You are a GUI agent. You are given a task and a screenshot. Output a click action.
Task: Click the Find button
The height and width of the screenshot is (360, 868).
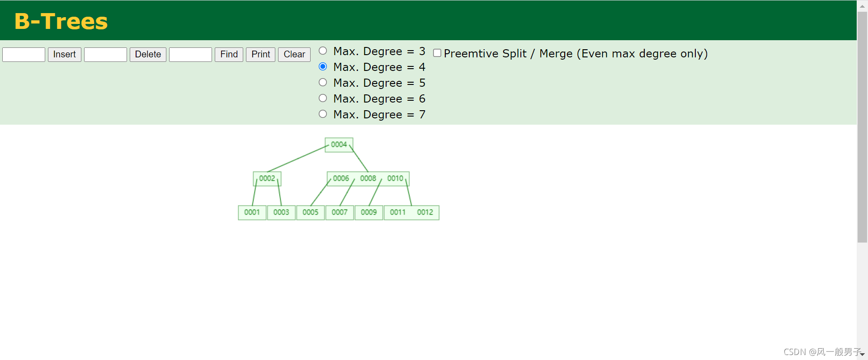click(229, 55)
